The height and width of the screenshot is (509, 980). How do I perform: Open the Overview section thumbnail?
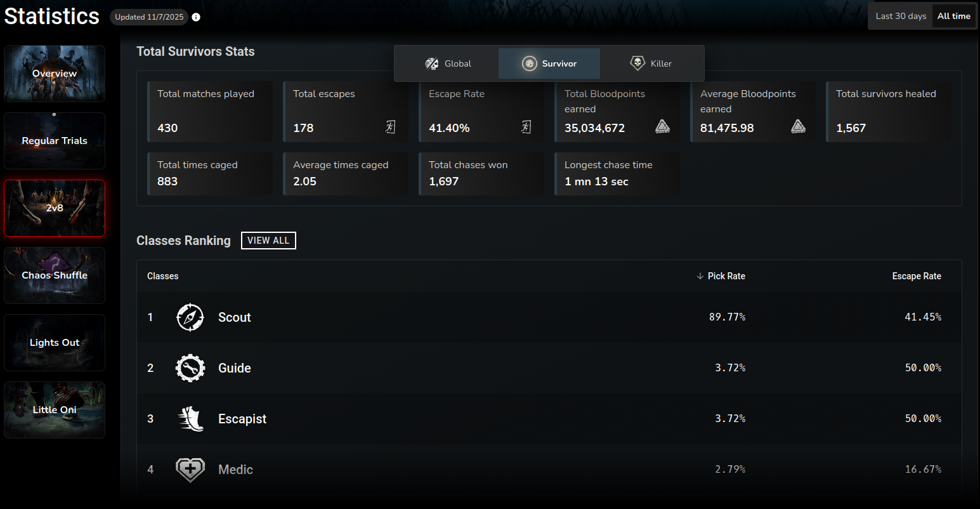55,74
